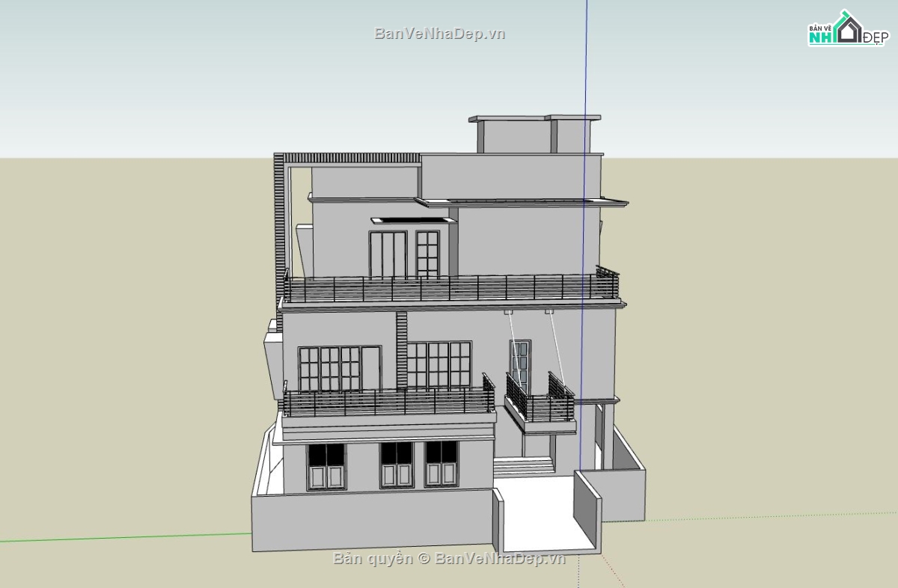
Task: Click the narrow second-floor balcony door
Action: click(x=520, y=367)
